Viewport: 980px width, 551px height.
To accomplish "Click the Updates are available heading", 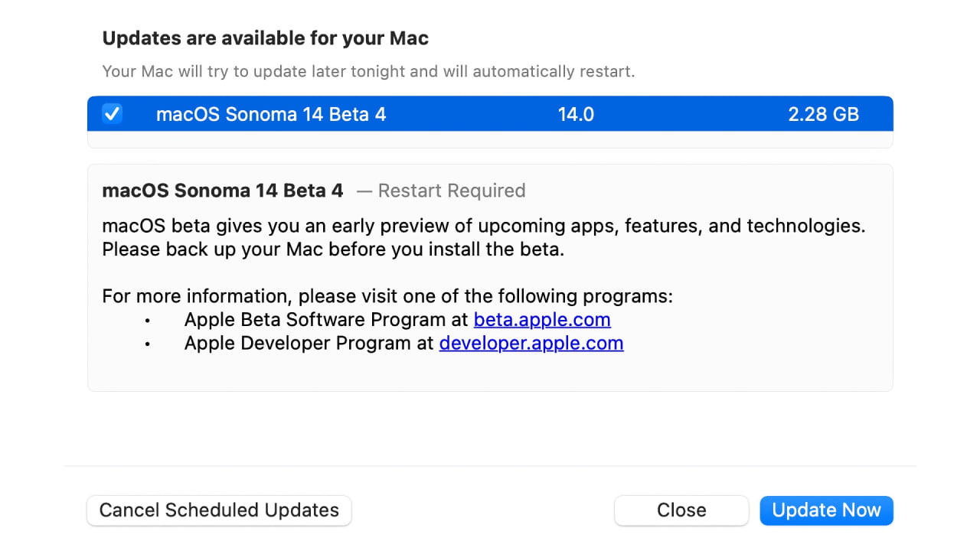I will click(x=265, y=37).
